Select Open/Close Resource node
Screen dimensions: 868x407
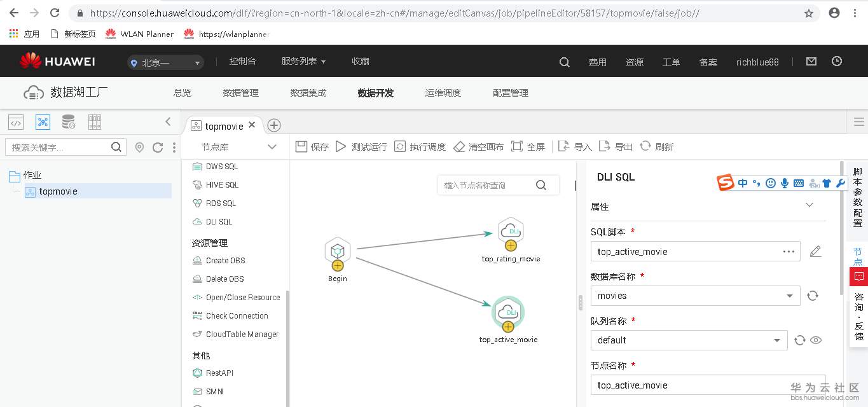[x=236, y=297]
